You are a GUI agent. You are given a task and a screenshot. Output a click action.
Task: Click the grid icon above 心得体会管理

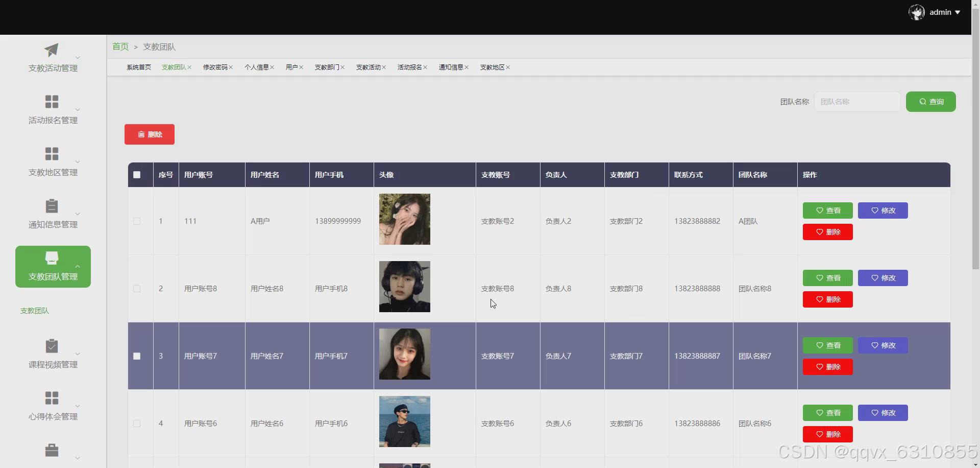tap(52, 398)
